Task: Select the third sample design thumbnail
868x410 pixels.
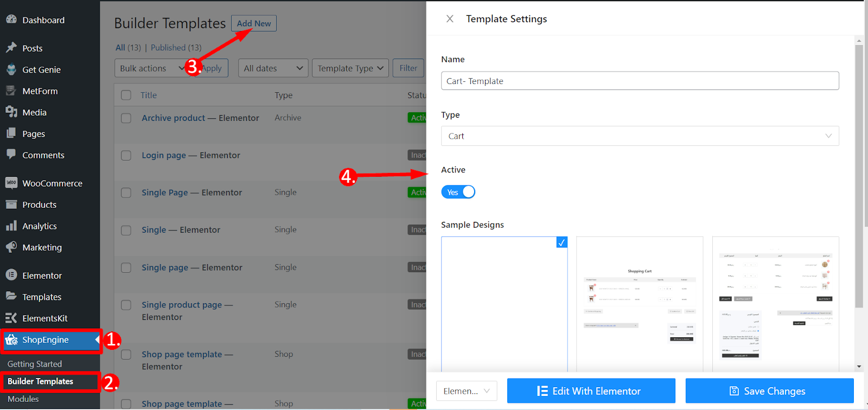Action: point(776,304)
